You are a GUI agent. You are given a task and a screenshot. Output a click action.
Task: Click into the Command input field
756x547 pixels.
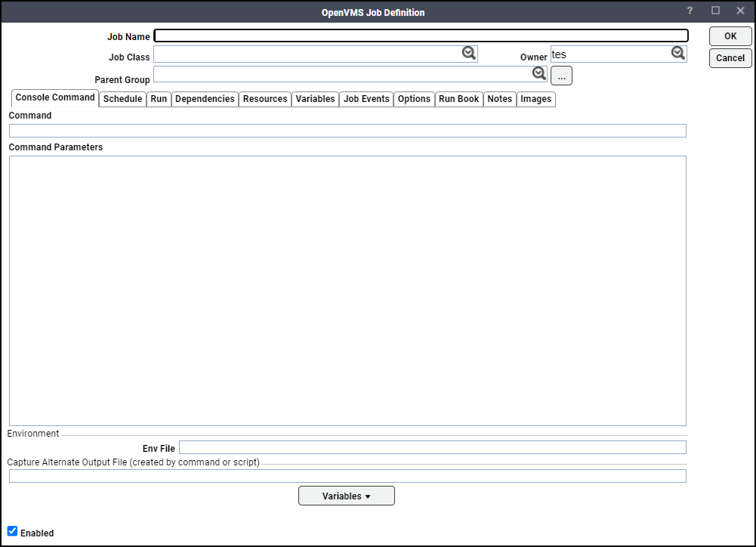click(347, 131)
